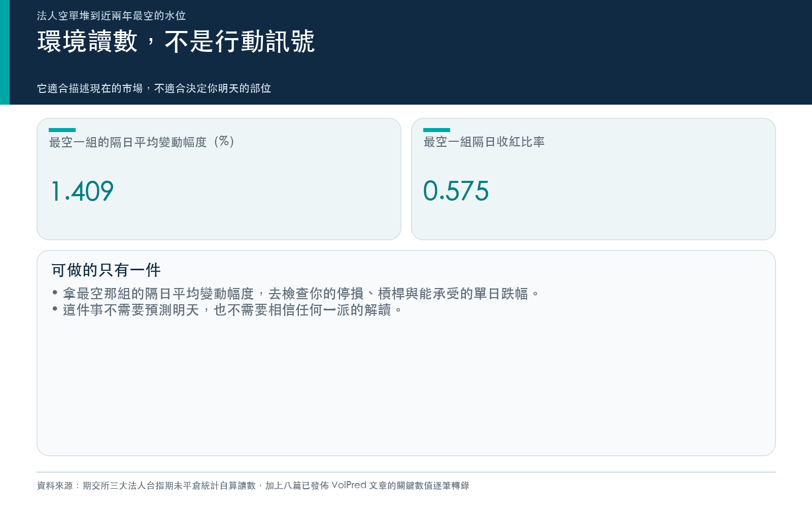Select the label 最空一組隔日收紅比率
812x508 pixels.
(x=484, y=142)
